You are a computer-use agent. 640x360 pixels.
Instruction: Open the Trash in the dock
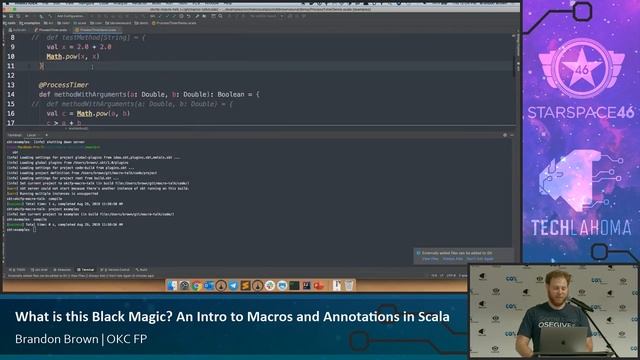[x=349, y=285]
